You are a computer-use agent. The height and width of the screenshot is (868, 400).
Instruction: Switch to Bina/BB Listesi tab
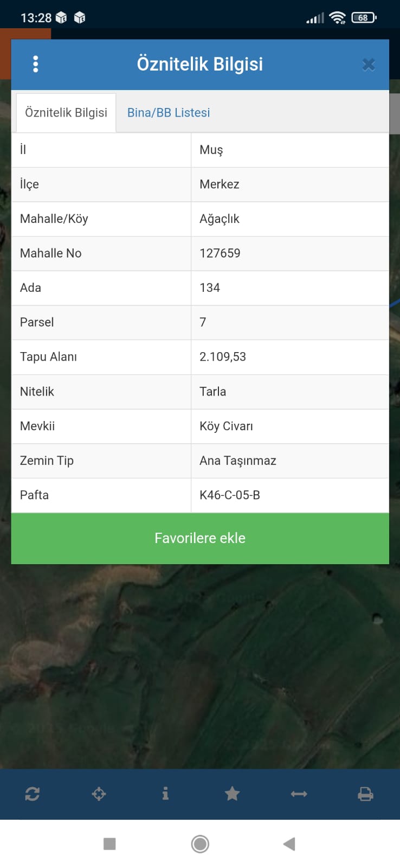[169, 113]
